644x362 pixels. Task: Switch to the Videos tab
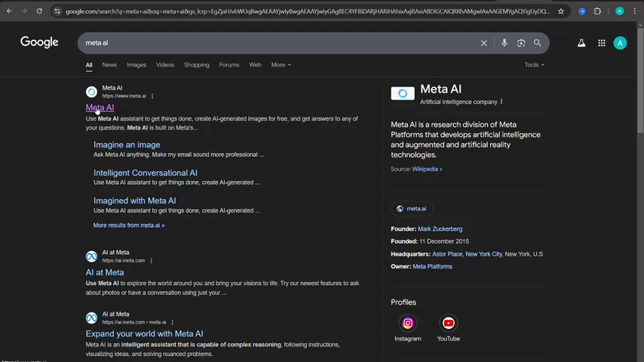coord(165,65)
